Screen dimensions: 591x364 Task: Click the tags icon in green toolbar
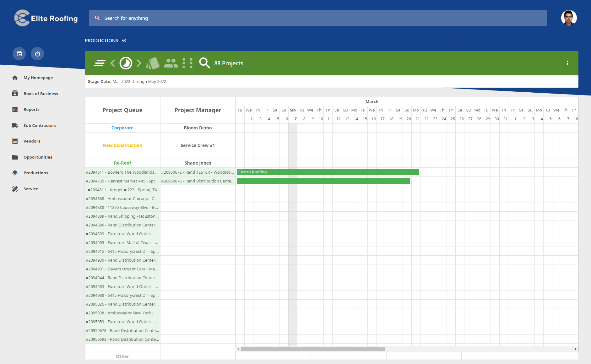point(153,63)
